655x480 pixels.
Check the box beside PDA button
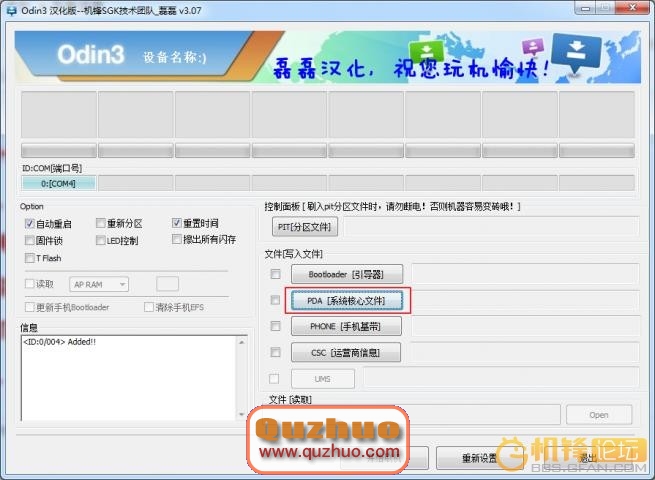(x=275, y=300)
